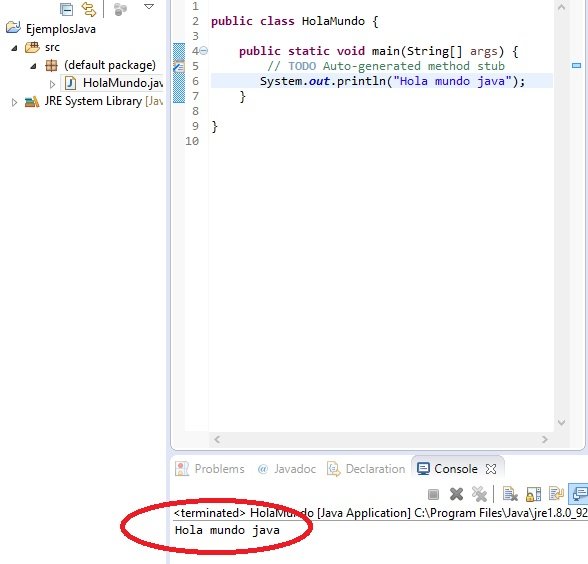This screenshot has height=564, width=588.
Task: Click the System.out.println statement line
Action: [392, 81]
